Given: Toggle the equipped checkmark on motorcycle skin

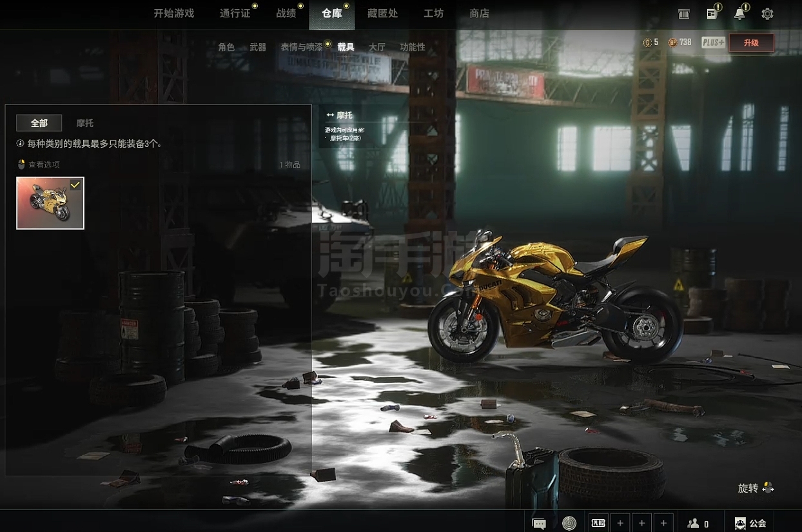Looking at the screenshot, I should coord(75,185).
